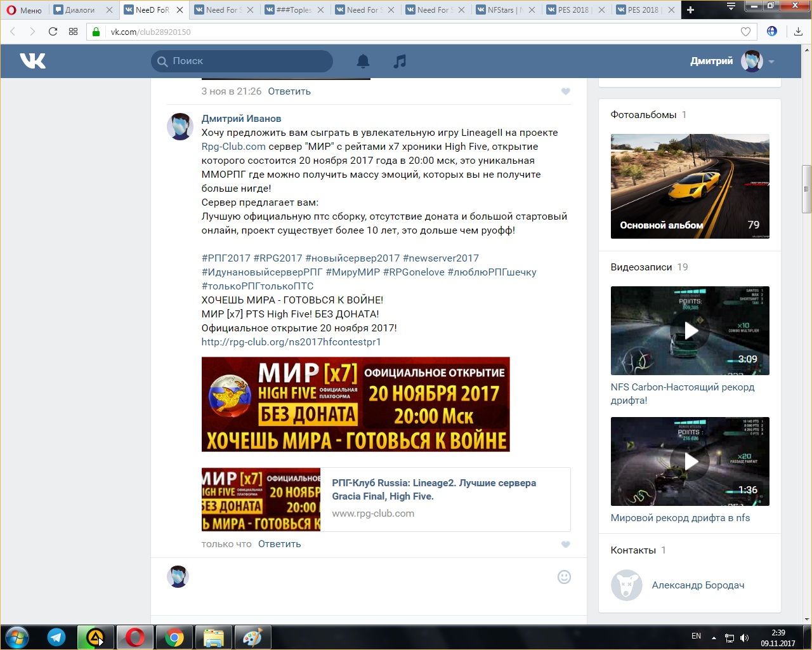The height and width of the screenshot is (650, 812).
Task: Open Видеозаписи section header
Action: 641,267
